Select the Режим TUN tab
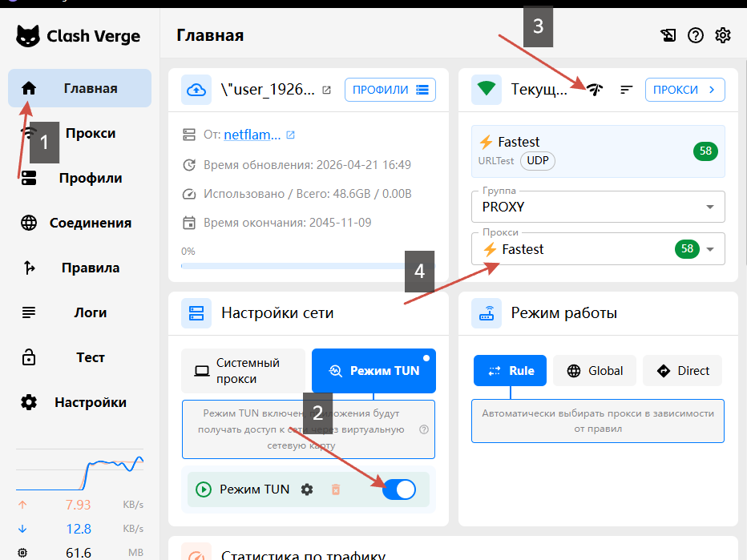747x560 pixels. point(374,371)
